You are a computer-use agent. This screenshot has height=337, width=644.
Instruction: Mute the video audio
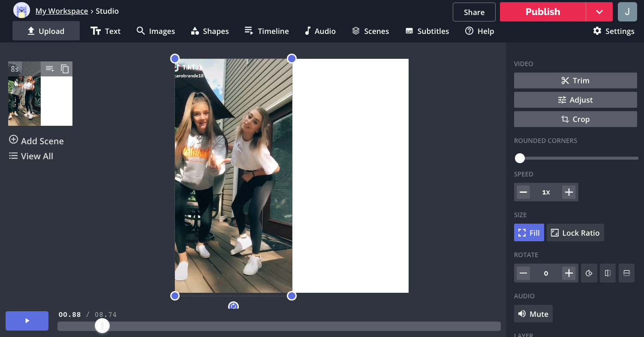coord(533,314)
